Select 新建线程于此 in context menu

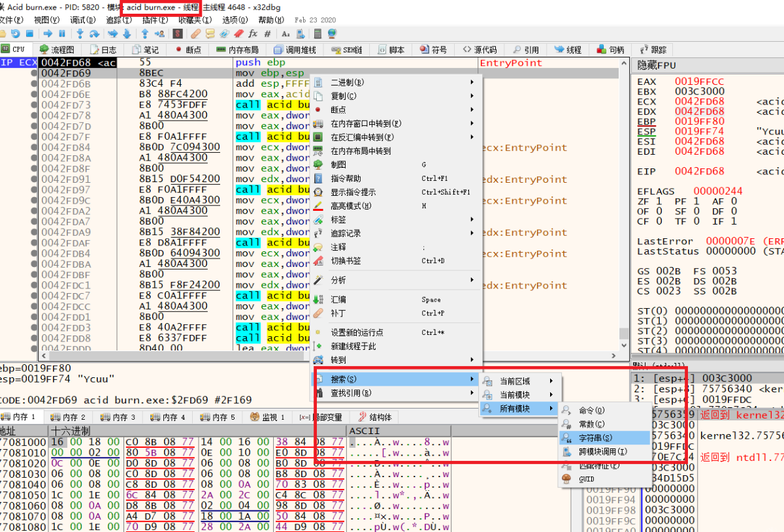396,346
